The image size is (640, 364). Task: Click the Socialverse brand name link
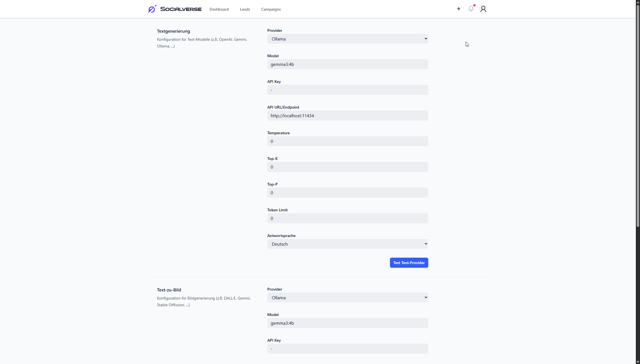pyautogui.click(x=181, y=9)
